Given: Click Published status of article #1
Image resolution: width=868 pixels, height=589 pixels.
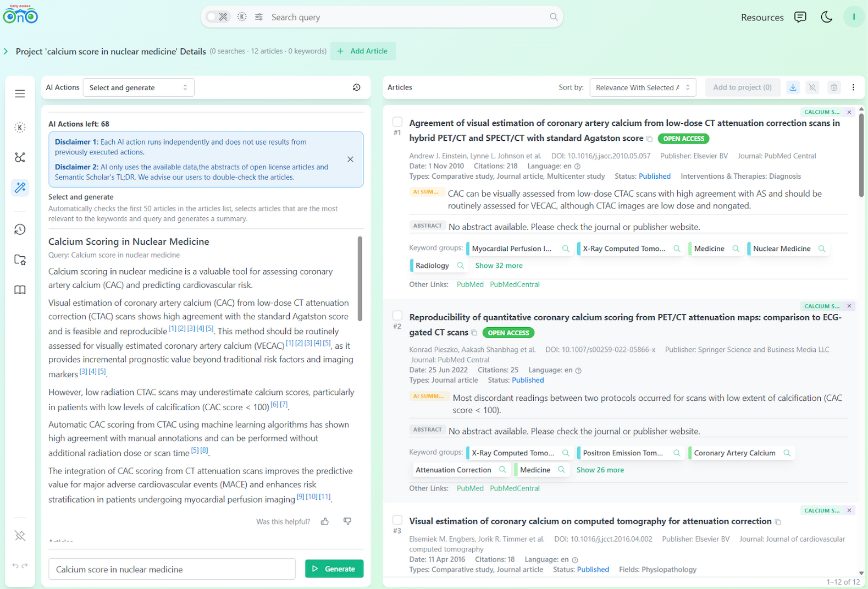Looking at the screenshot, I should pyautogui.click(x=654, y=177).
